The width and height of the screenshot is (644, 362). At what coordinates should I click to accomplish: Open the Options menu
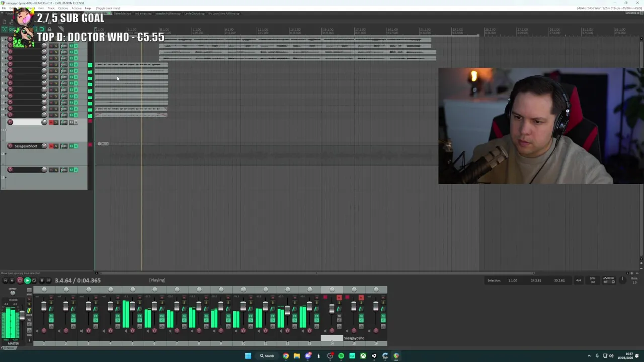pos(63,8)
